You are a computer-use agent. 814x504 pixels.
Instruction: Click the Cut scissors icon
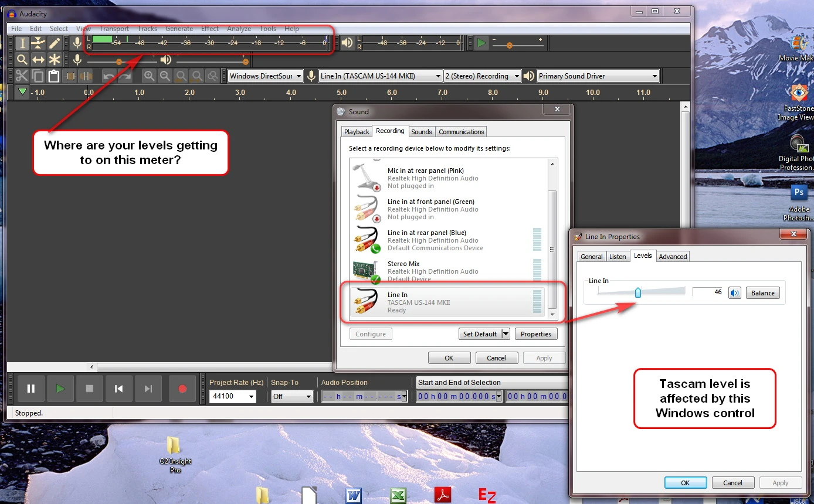pyautogui.click(x=22, y=76)
